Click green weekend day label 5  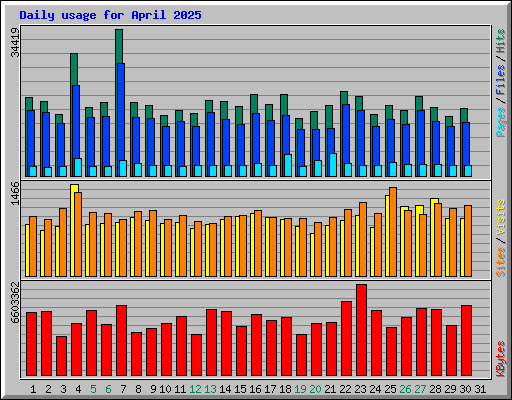[93, 389]
